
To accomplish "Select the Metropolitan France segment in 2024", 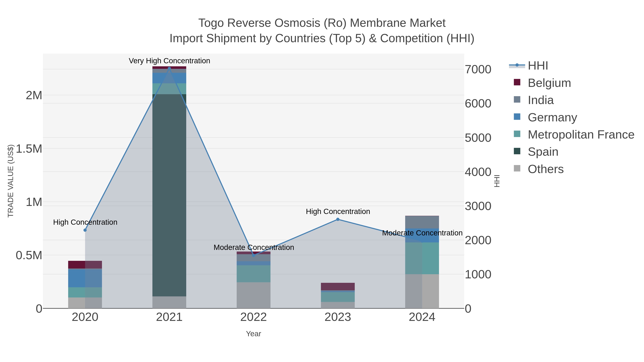I will (422, 258).
